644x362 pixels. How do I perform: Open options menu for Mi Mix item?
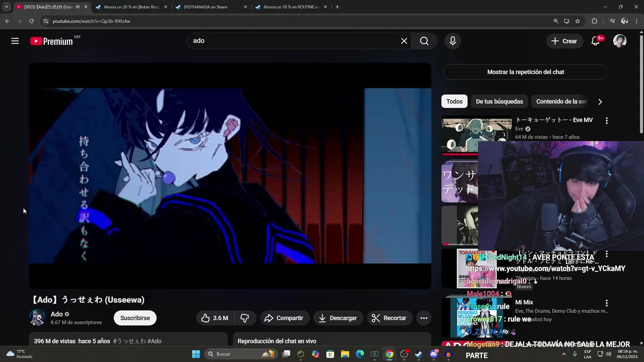[607, 303]
